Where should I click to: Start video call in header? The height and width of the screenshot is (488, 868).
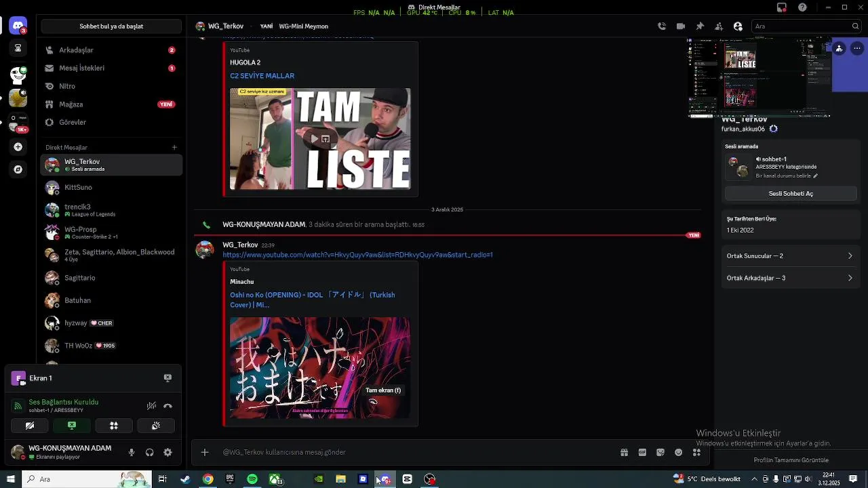point(681,26)
